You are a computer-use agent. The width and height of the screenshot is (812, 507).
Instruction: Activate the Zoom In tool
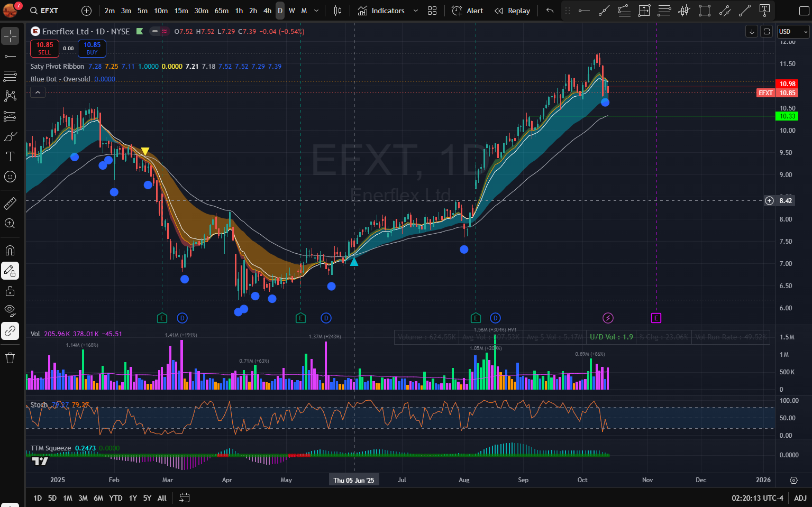click(x=10, y=223)
